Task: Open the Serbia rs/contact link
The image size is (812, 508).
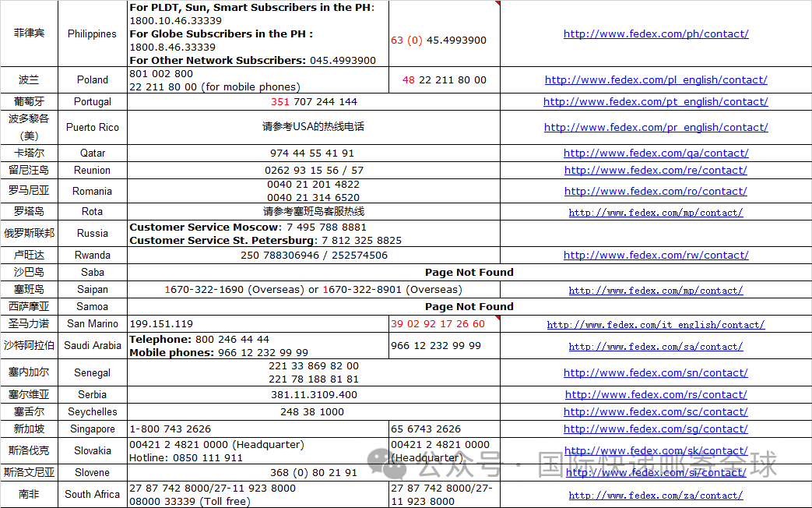Action: pos(656,394)
